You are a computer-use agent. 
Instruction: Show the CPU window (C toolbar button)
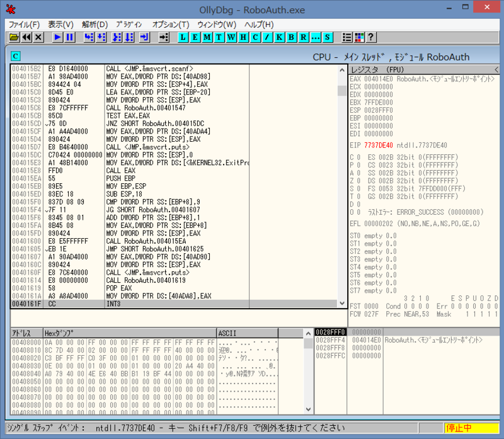(x=255, y=37)
